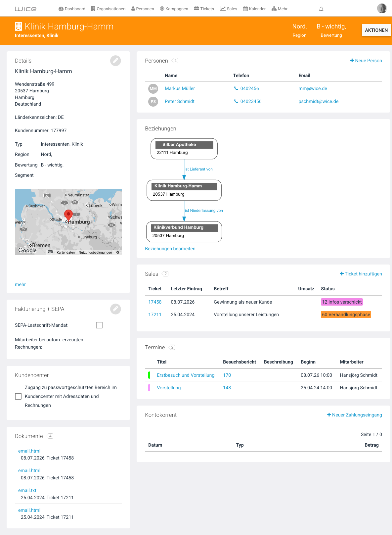Enable Kundencenter access checkbox

click(x=18, y=396)
